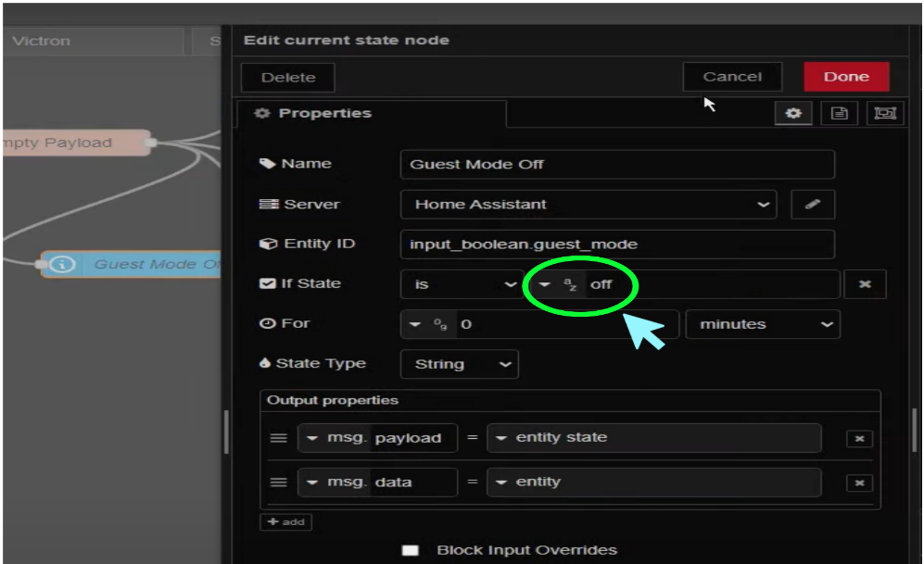Open node description document icon
The width and height of the screenshot is (924, 564).
(839, 113)
